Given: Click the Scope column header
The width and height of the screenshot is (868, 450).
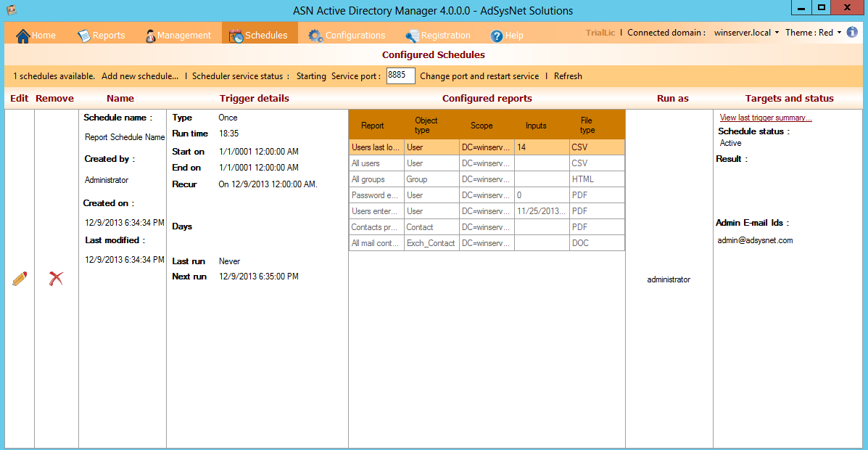Looking at the screenshot, I should tap(481, 126).
